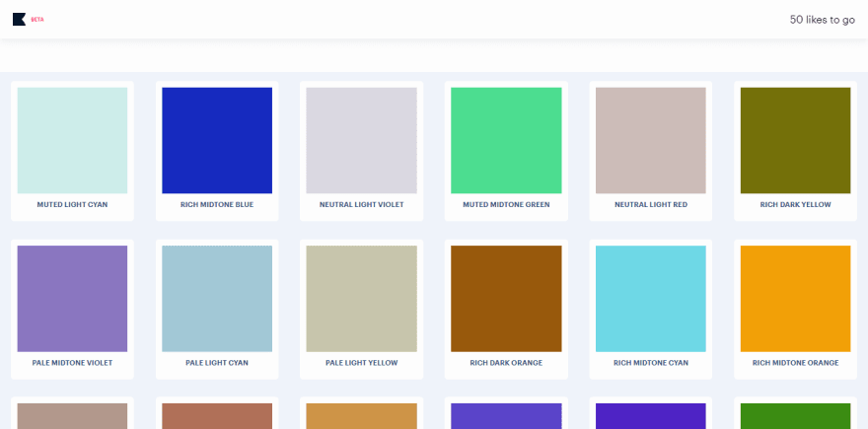868x429 pixels.
Task: Click the BETA badge beside the logo
Action: coord(37,20)
